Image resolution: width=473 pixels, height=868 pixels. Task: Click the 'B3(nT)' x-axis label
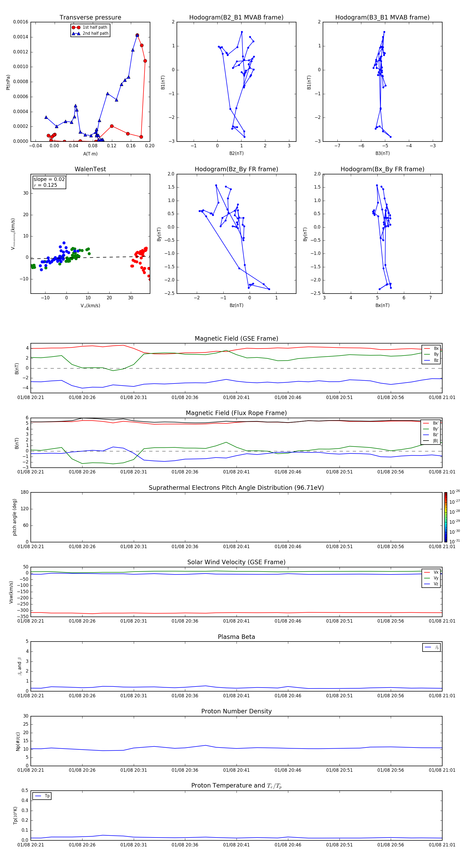coord(382,153)
